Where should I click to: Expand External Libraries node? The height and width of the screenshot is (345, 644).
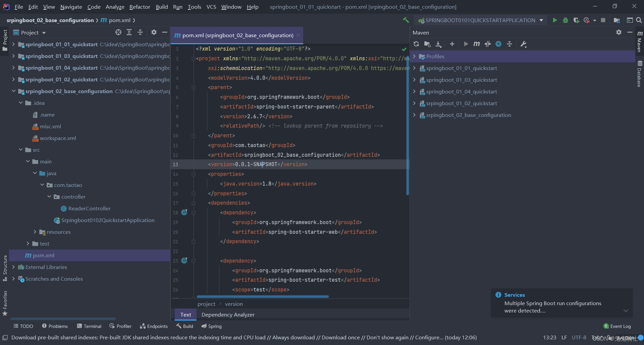[x=13, y=267]
